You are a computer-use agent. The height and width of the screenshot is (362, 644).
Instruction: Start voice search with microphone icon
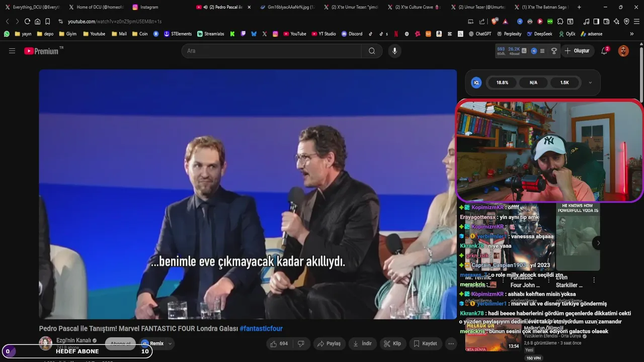point(394,51)
